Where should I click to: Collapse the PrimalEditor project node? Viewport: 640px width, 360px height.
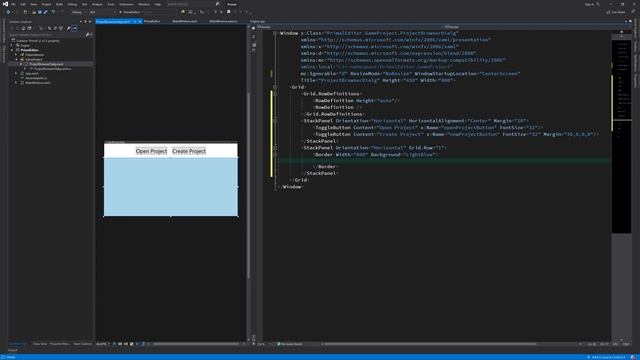coord(12,50)
